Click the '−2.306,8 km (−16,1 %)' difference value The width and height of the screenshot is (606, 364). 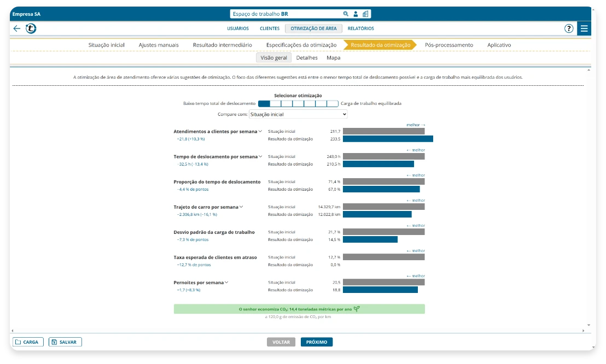(197, 214)
